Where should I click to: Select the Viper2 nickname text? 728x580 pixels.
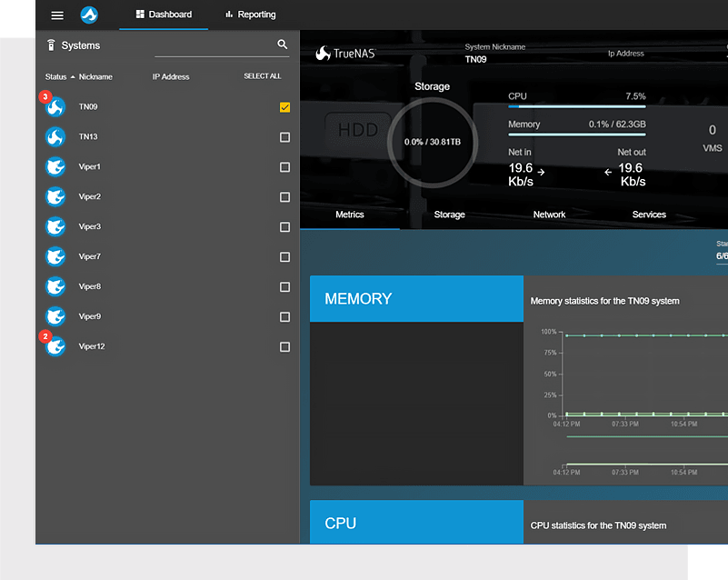point(90,197)
